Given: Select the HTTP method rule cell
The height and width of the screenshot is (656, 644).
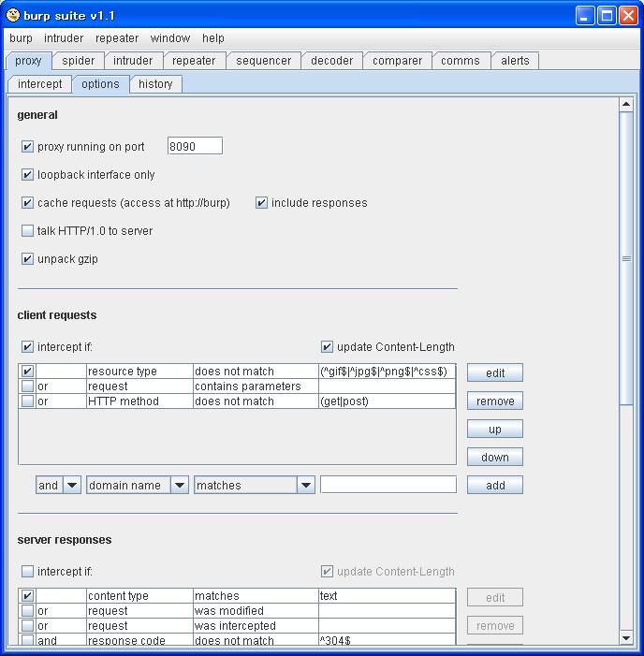Looking at the screenshot, I should (139, 401).
